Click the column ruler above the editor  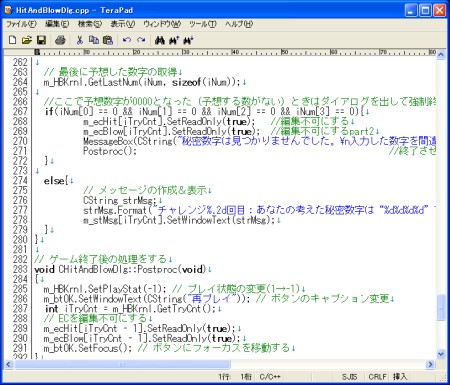(x=235, y=52)
